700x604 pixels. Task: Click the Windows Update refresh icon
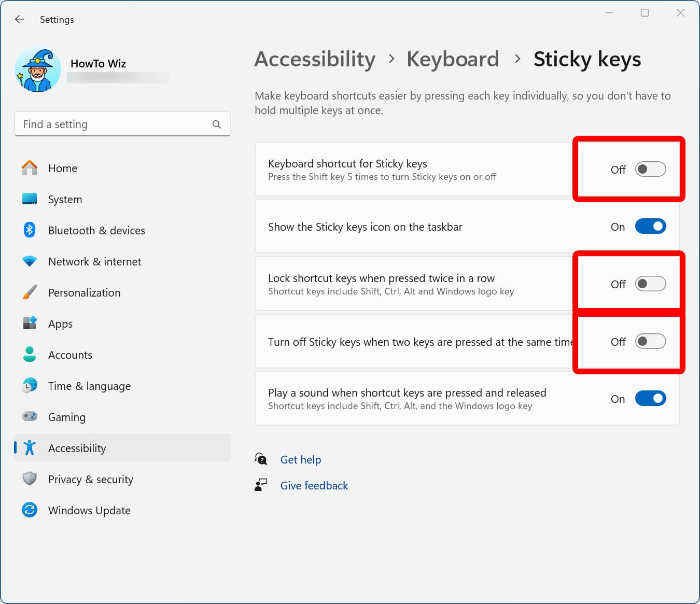[x=30, y=510]
